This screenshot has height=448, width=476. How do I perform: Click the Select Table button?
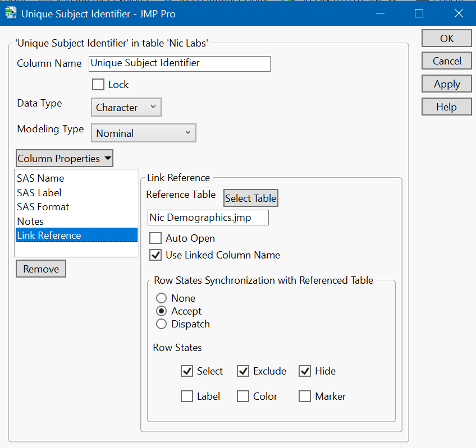click(x=250, y=198)
